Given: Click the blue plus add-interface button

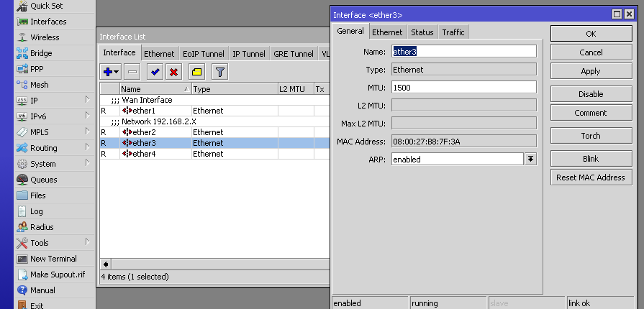Looking at the screenshot, I should 108,73.
